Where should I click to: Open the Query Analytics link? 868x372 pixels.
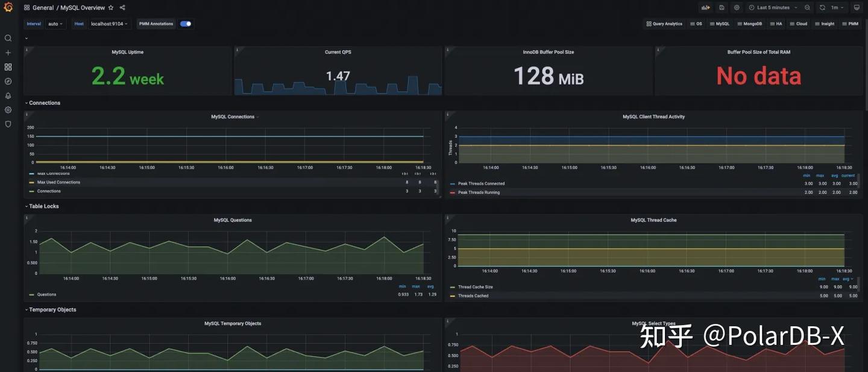point(664,24)
